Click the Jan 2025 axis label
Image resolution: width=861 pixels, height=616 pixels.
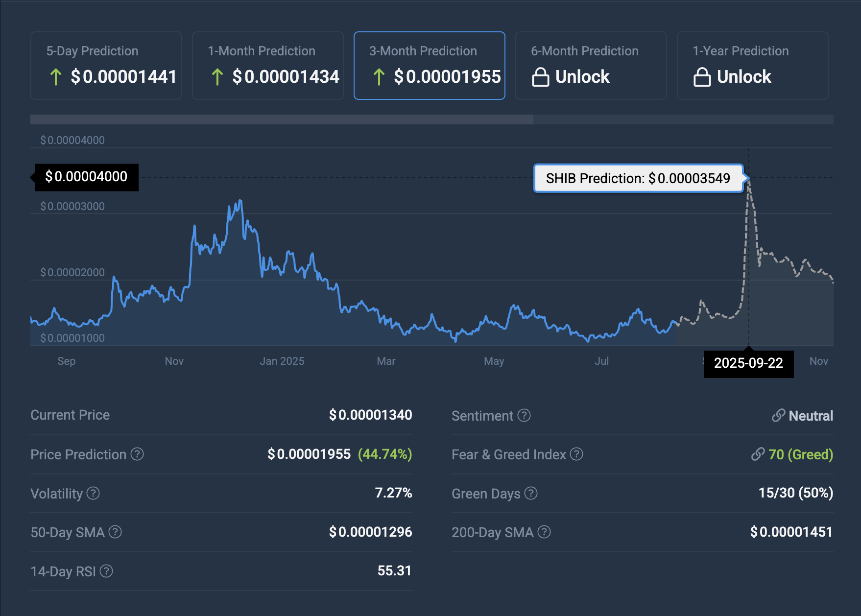282,361
